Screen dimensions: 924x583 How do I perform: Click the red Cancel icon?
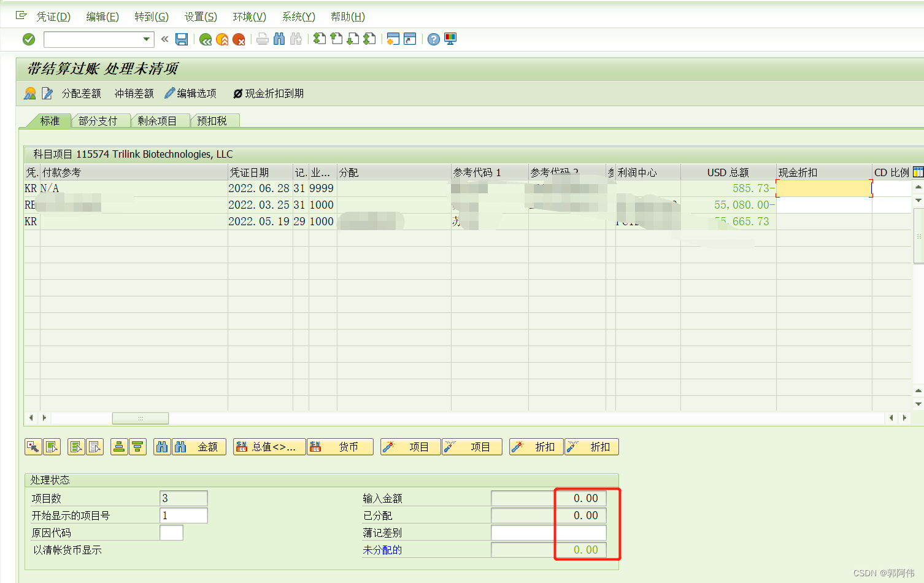click(239, 39)
